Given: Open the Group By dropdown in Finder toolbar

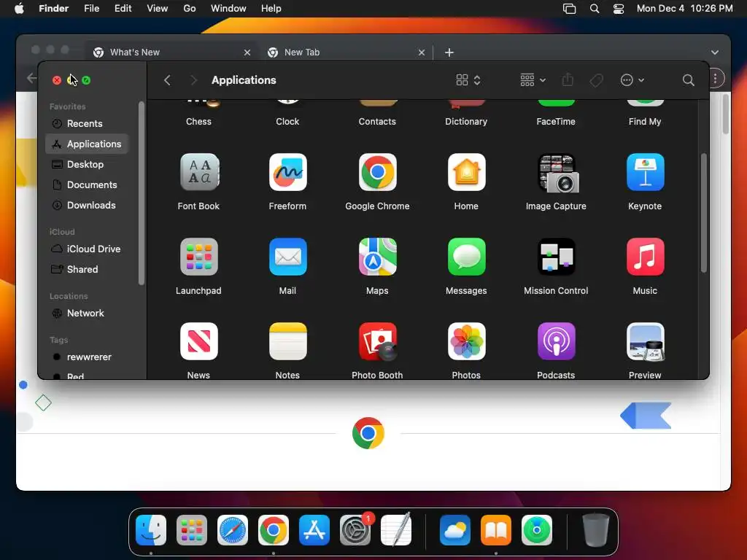Looking at the screenshot, I should click(x=533, y=80).
